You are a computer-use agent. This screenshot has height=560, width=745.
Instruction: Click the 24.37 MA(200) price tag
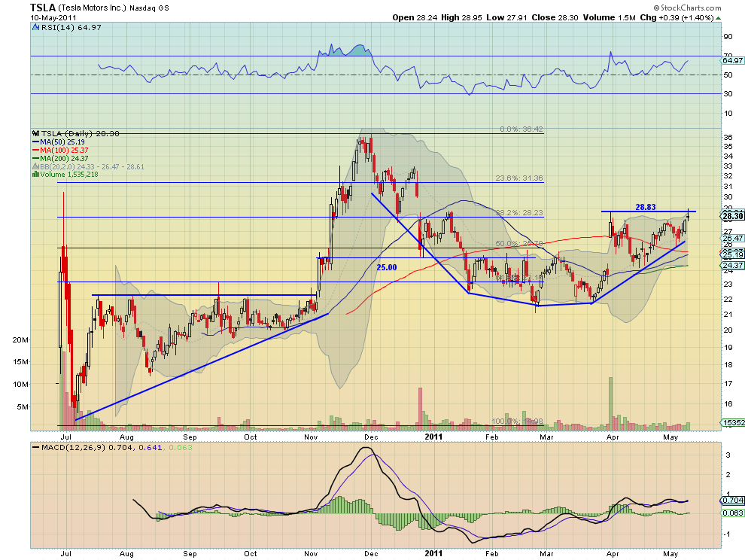tap(733, 265)
